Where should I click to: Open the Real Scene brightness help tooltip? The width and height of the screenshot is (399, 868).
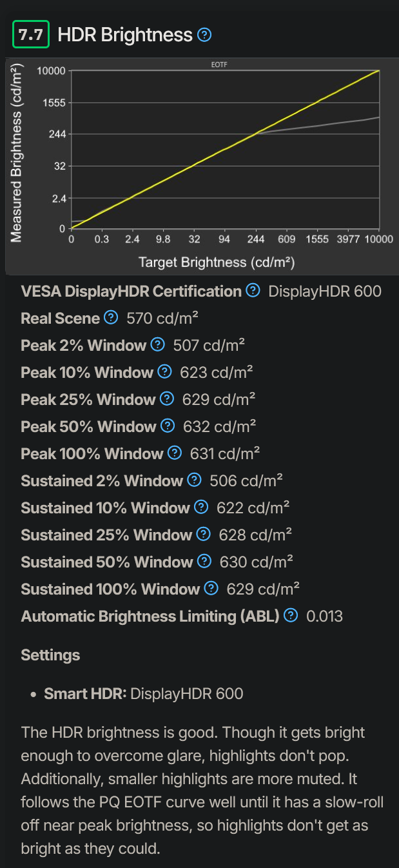click(x=112, y=318)
